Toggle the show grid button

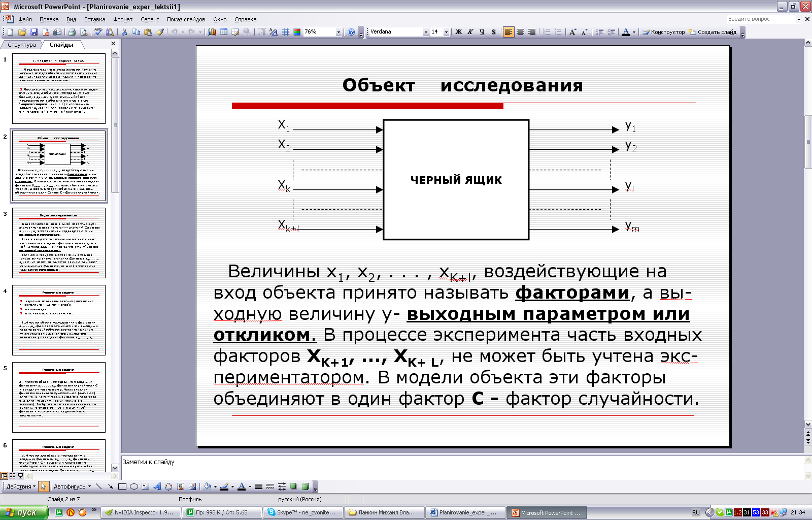point(285,32)
